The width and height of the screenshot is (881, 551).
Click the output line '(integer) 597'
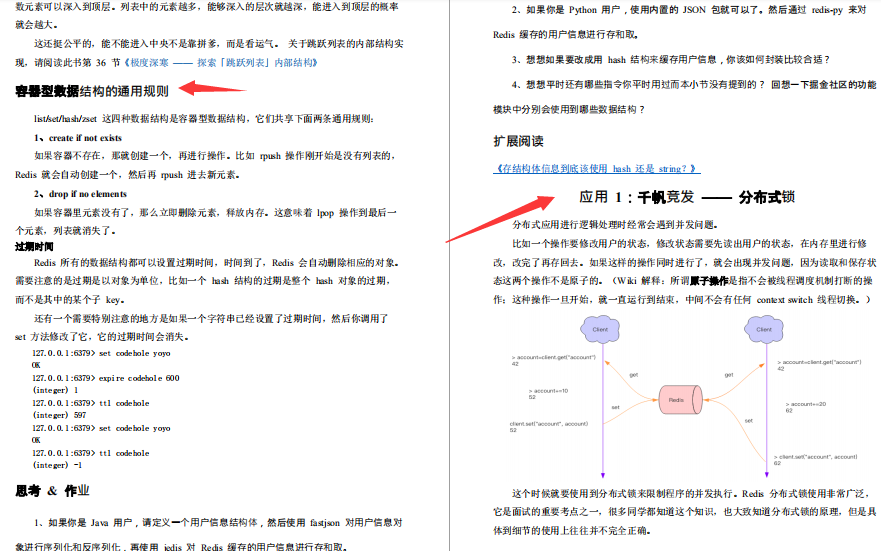coord(60,415)
